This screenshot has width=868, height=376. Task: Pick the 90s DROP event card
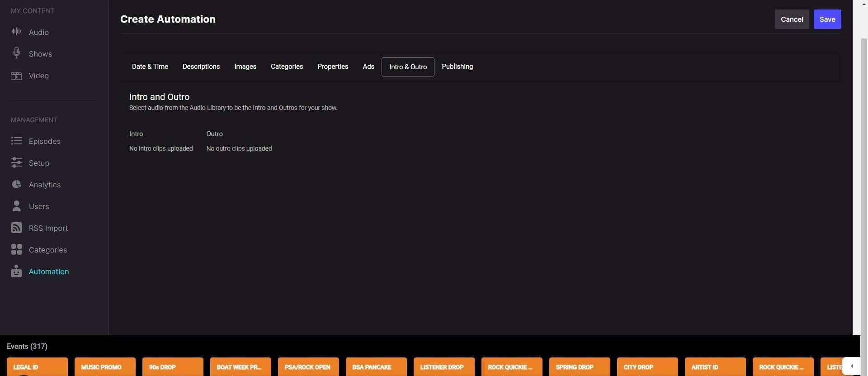point(173,367)
